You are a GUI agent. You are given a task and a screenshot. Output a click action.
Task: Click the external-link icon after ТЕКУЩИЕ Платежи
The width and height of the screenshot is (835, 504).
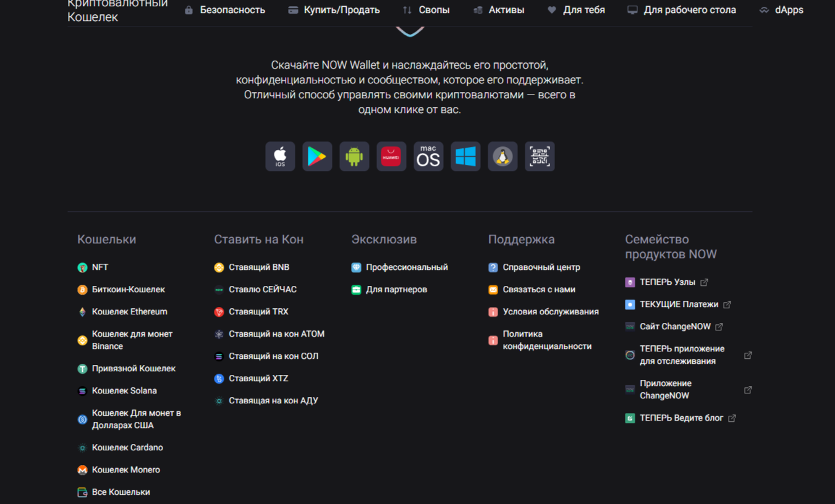[727, 304]
